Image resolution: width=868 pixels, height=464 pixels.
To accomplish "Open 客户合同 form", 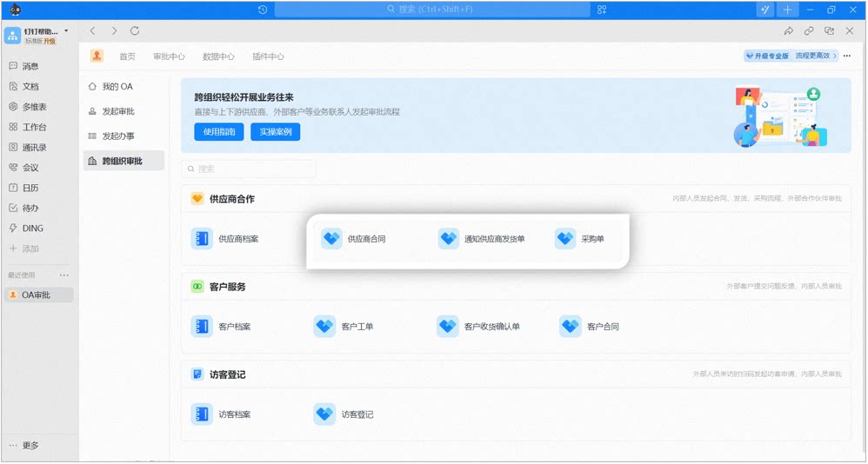I will tap(590, 327).
